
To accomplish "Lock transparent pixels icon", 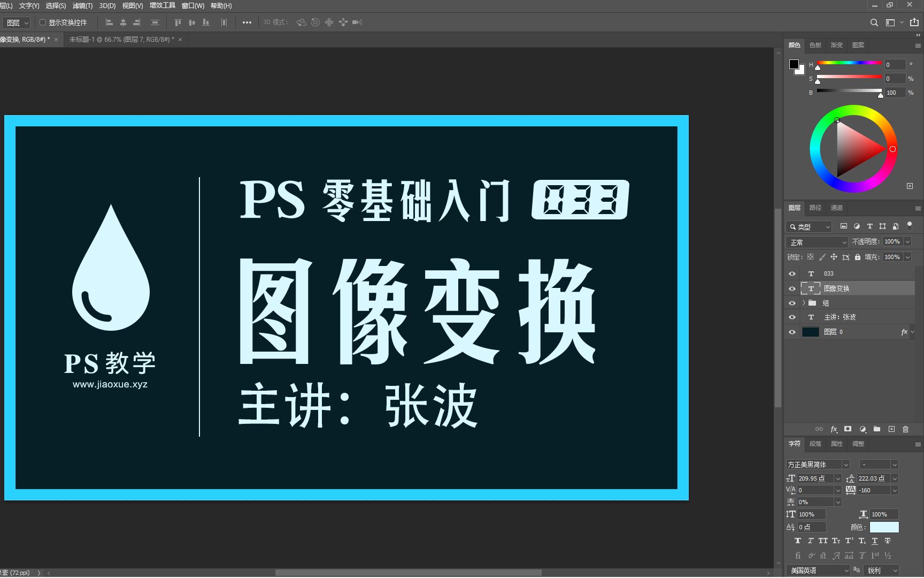I will (811, 257).
